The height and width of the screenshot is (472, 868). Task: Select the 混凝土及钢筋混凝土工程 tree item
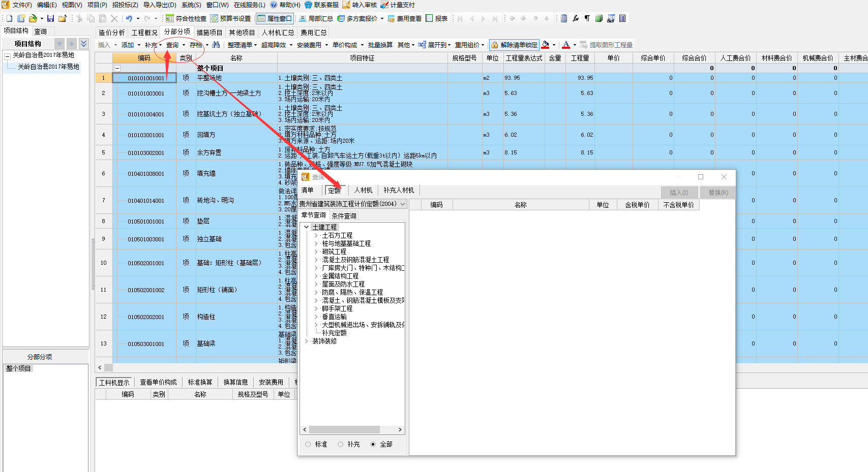(355, 260)
